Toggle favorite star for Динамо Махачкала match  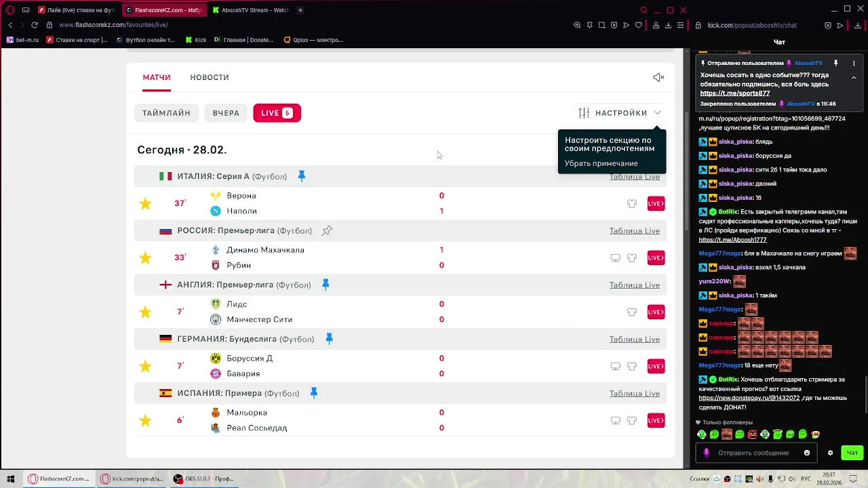tap(145, 258)
